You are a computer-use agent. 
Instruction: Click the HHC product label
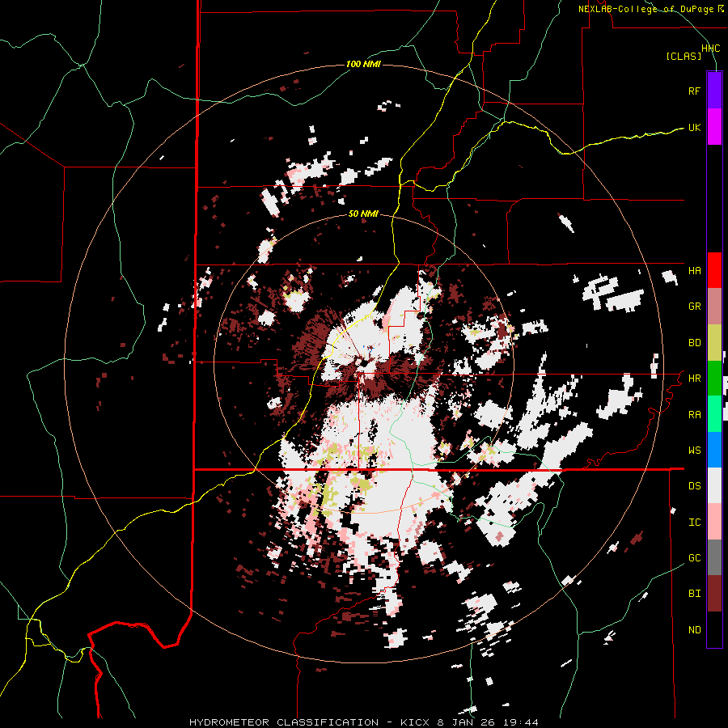tap(710, 49)
